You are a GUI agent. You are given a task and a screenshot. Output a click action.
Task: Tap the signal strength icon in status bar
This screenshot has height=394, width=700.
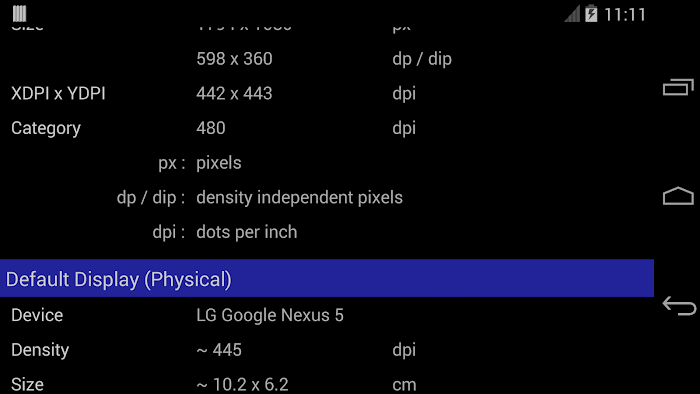pos(572,14)
